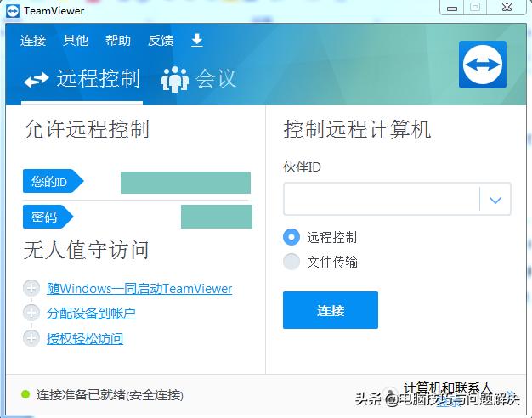Focus the 伙伴ID input field
This screenshot has width=532, height=418.
point(382,199)
